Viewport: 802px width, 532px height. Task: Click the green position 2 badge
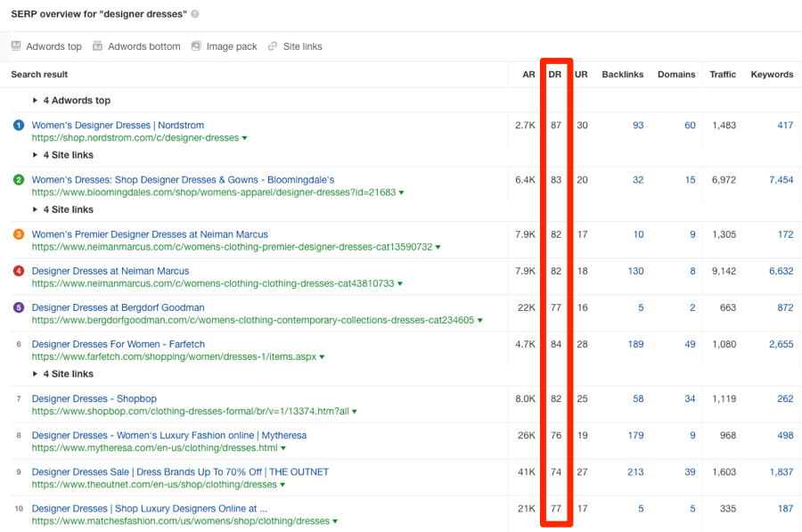19,179
